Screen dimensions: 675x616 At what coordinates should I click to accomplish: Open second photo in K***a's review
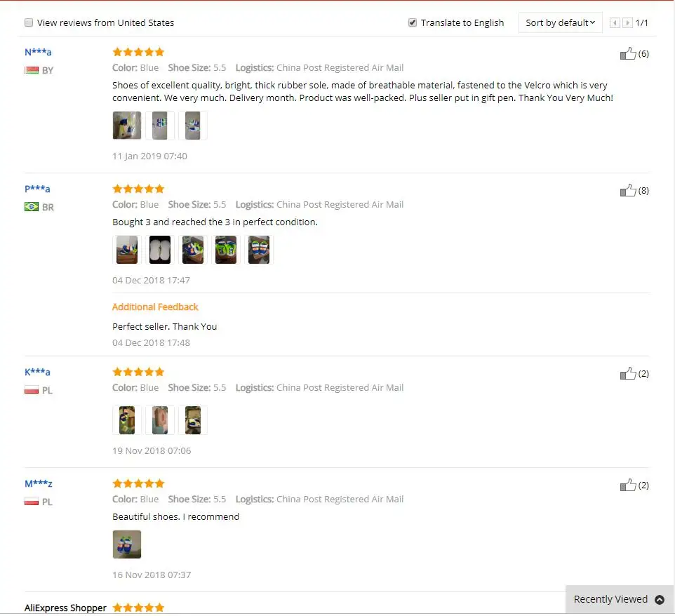tap(160, 420)
